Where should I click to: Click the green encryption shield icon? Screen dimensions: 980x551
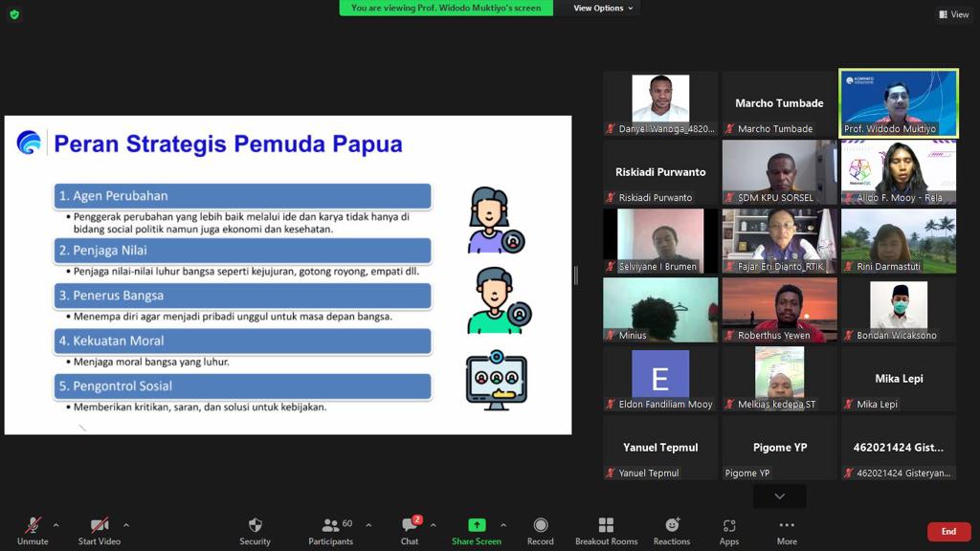pyautogui.click(x=13, y=15)
